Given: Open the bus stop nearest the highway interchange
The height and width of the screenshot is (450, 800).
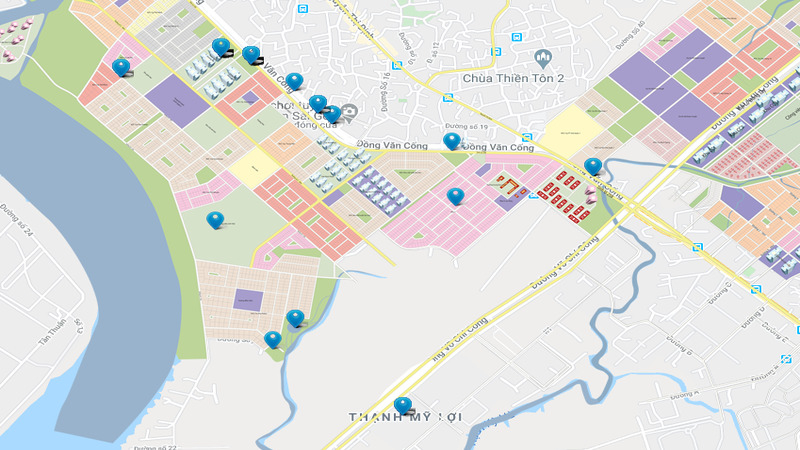Looking at the screenshot, I should [697, 247].
